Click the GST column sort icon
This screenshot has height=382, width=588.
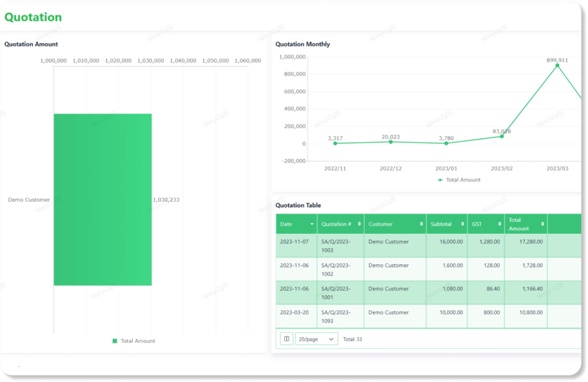(x=500, y=224)
